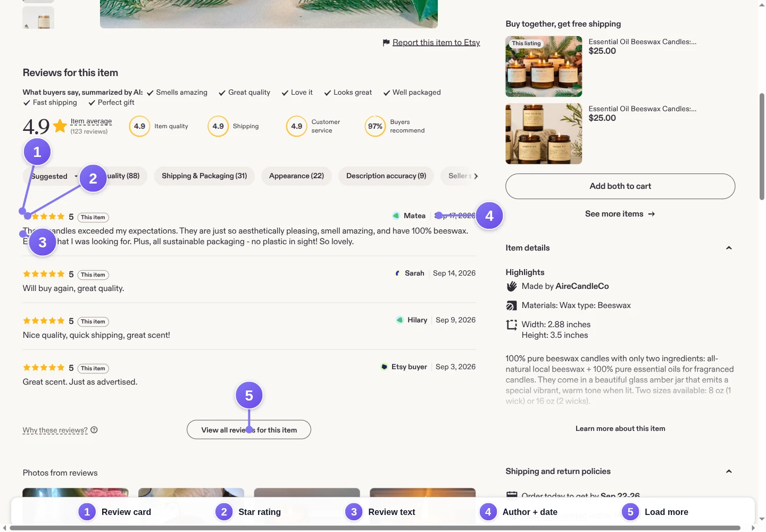Open View all reviews for this item
Viewport: 766px width, 532px height.
pos(249,430)
